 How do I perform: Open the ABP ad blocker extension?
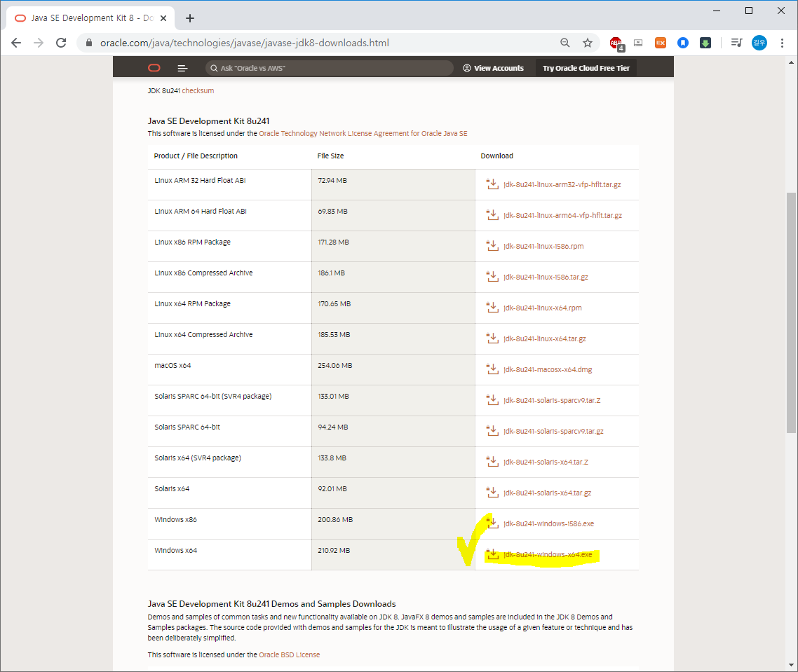(616, 43)
